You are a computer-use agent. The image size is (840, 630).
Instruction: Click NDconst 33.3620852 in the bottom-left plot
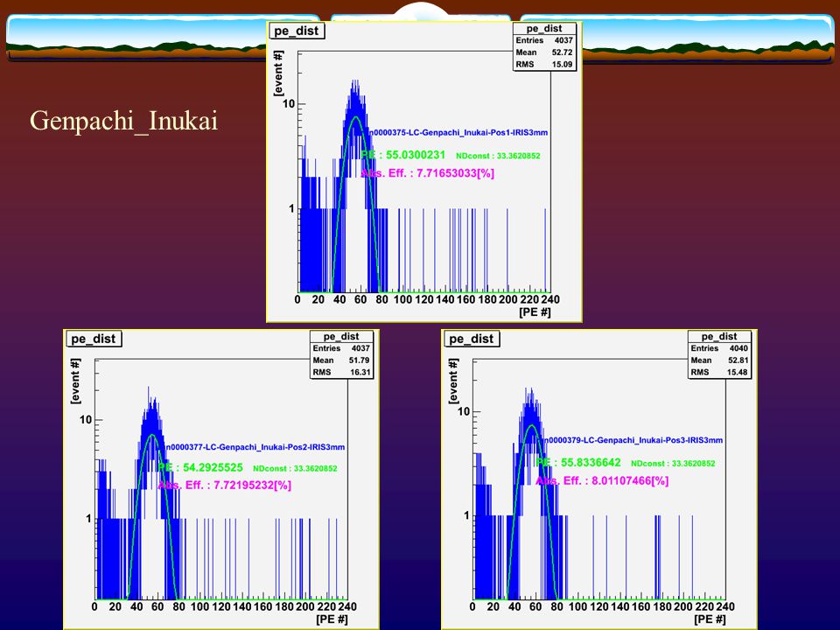pyautogui.click(x=295, y=469)
